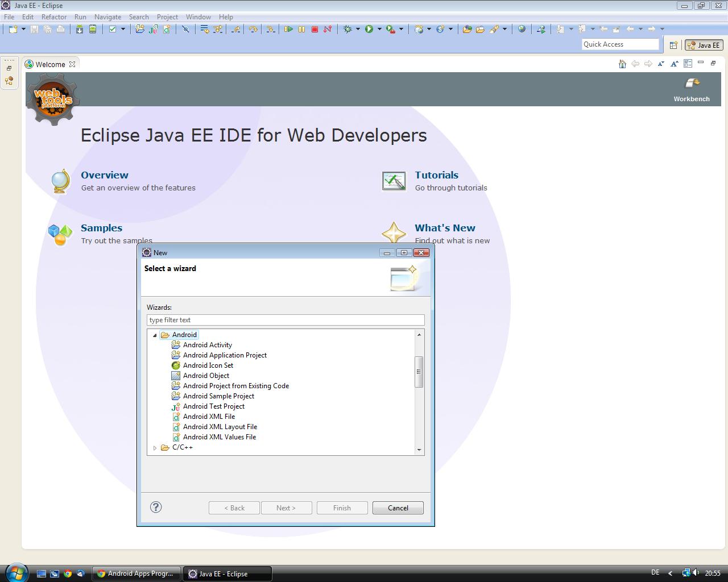Click the green Run icon in toolbar
Image resolution: width=728 pixels, height=582 pixels.
click(369, 29)
